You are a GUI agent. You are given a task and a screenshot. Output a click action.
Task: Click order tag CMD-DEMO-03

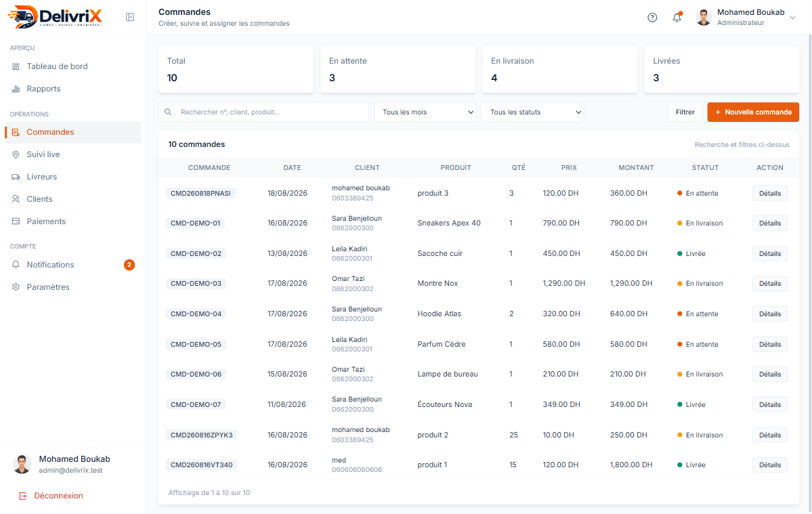[x=196, y=284]
